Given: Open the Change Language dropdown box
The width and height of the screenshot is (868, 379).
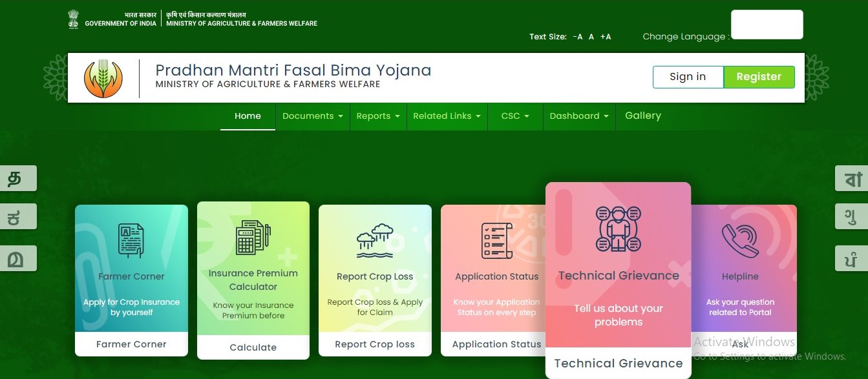Looking at the screenshot, I should [x=767, y=25].
